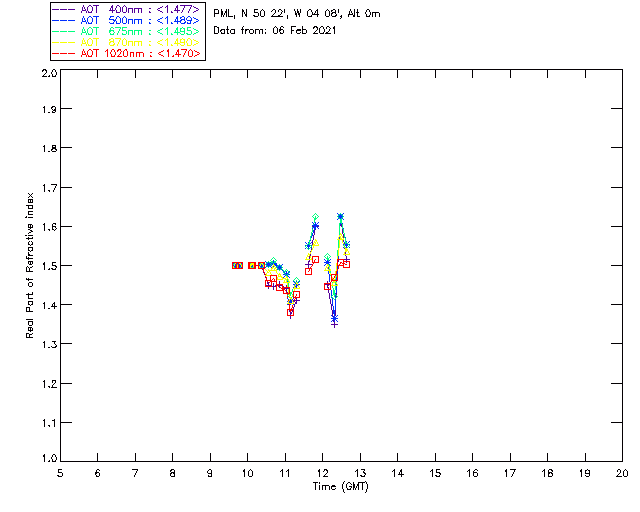This screenshot has width=640, height=512.
Task: Click the AOT 870nm legend entry
Action: [x=126, y=42]
